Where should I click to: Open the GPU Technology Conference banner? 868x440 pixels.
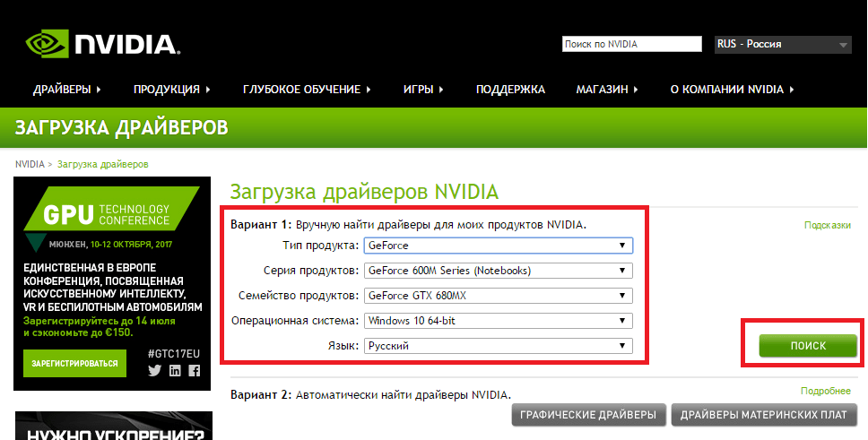112,283
